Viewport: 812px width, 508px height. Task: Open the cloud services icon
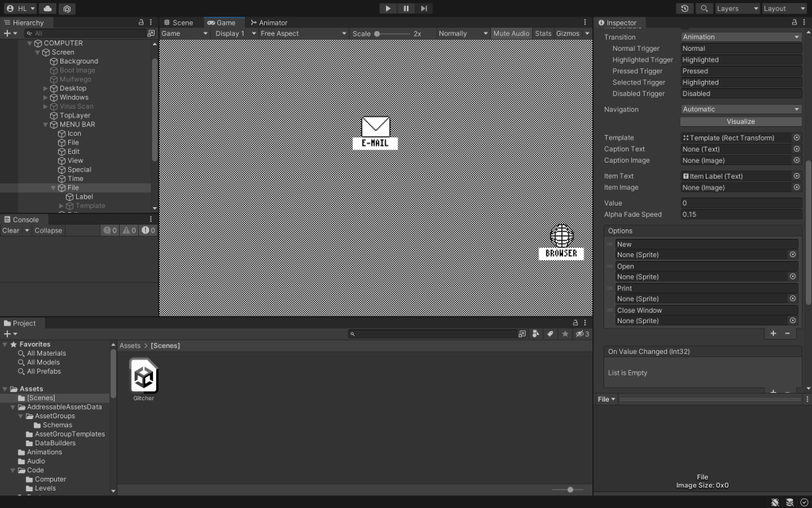[48, 8]
